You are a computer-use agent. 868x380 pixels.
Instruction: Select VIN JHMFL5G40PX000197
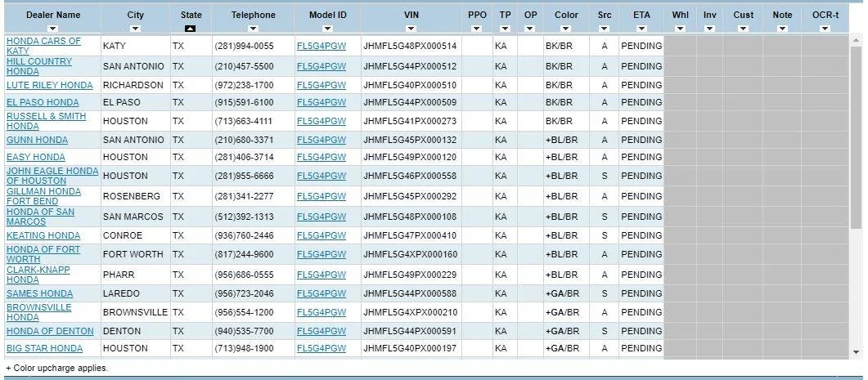(410, 348)
